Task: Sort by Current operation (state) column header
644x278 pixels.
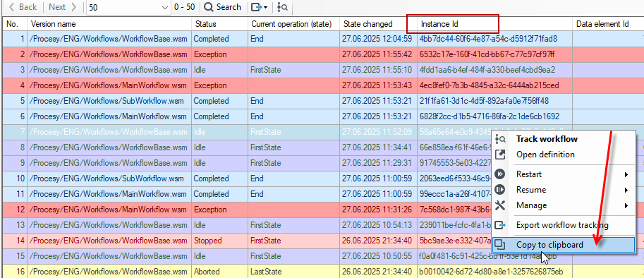Action: (293, 24)
